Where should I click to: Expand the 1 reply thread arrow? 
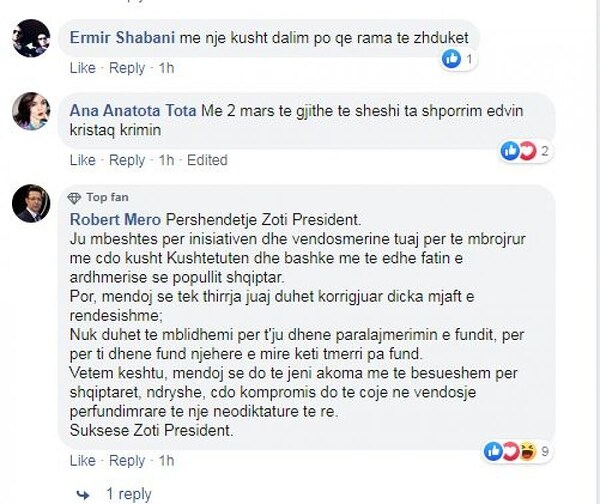(87, 493)
